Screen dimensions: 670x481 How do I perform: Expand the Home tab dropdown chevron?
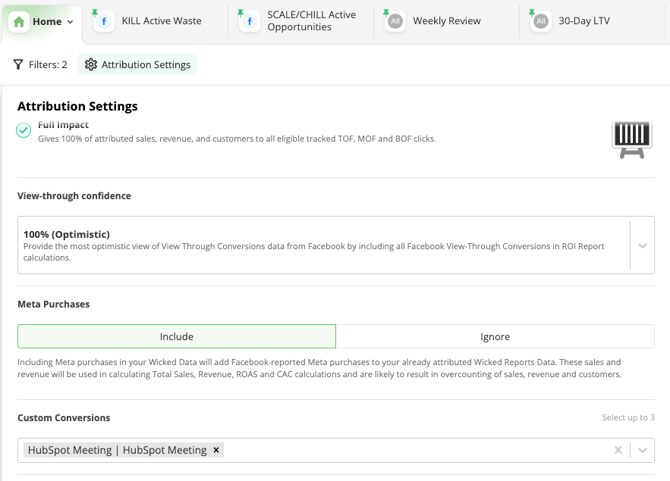(x=70, y=22)
